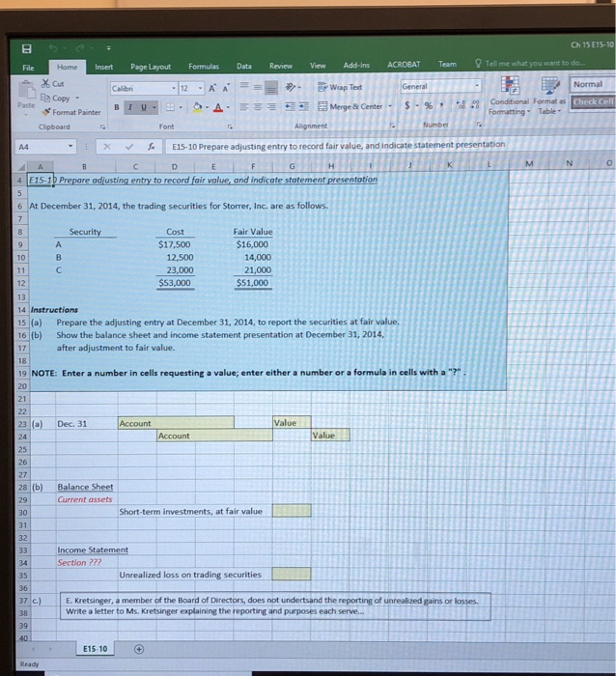Apply the red font color
The image size is (616, 676).
click(x=218, y=107)
